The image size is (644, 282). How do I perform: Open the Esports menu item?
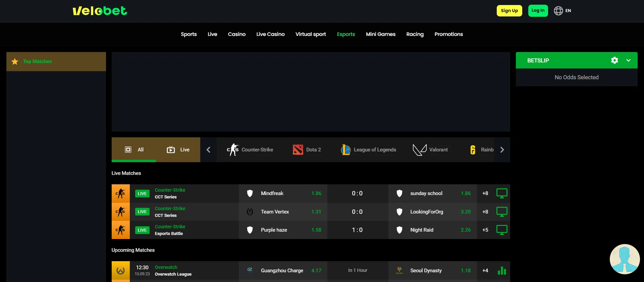click(346, 34)
